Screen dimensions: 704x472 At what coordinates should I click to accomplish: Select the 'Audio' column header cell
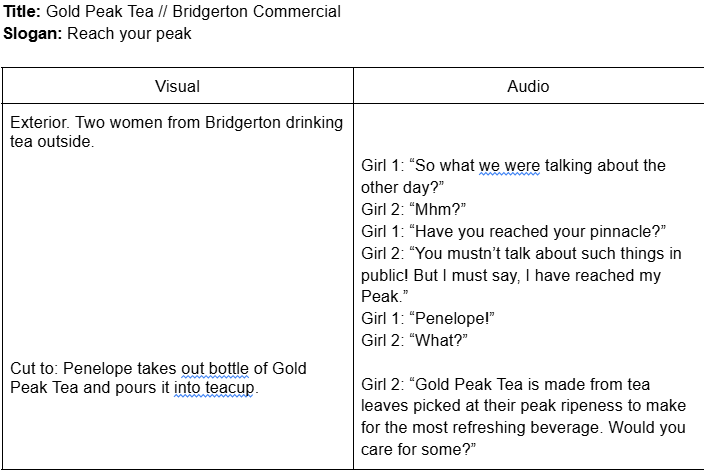tap(528, 86)
